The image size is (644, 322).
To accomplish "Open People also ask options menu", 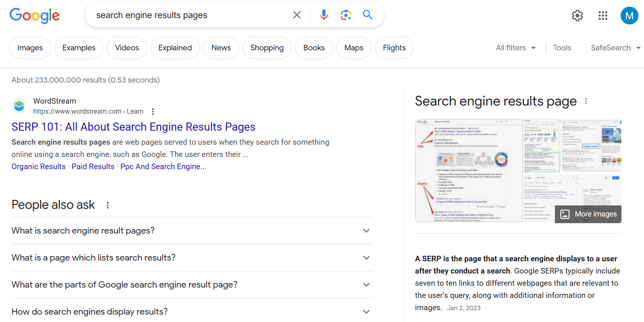I will pos(108,205).
